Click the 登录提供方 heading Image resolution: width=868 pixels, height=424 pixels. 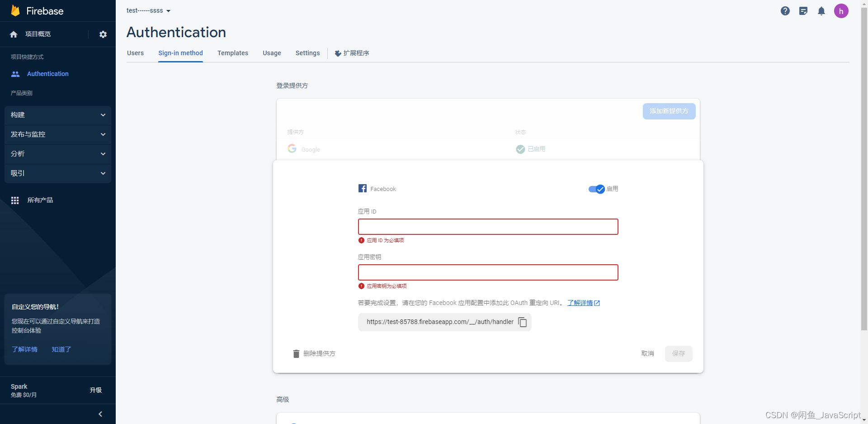coord(292,86)
